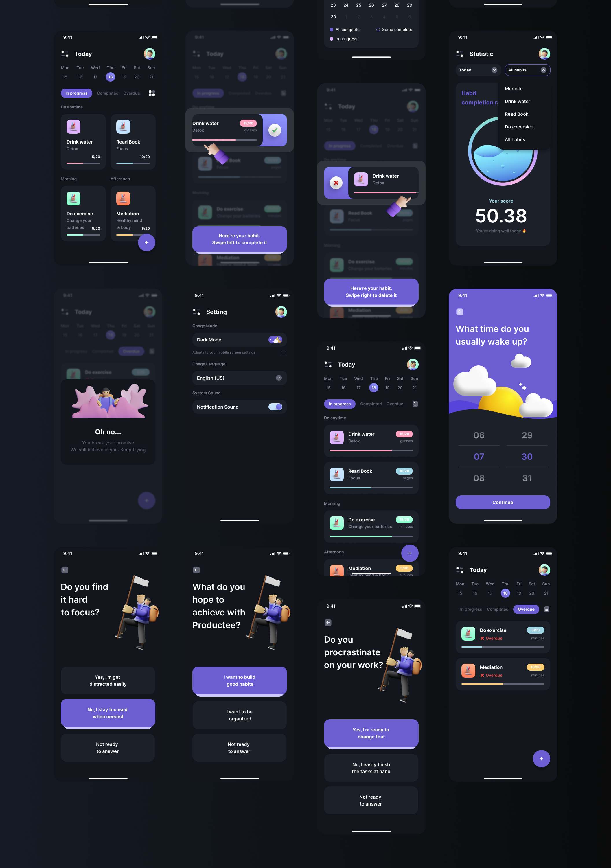Screen dimensions: 611x868
Task: Select Overdue tab on Today screen
Action: (x=525, y=609)
